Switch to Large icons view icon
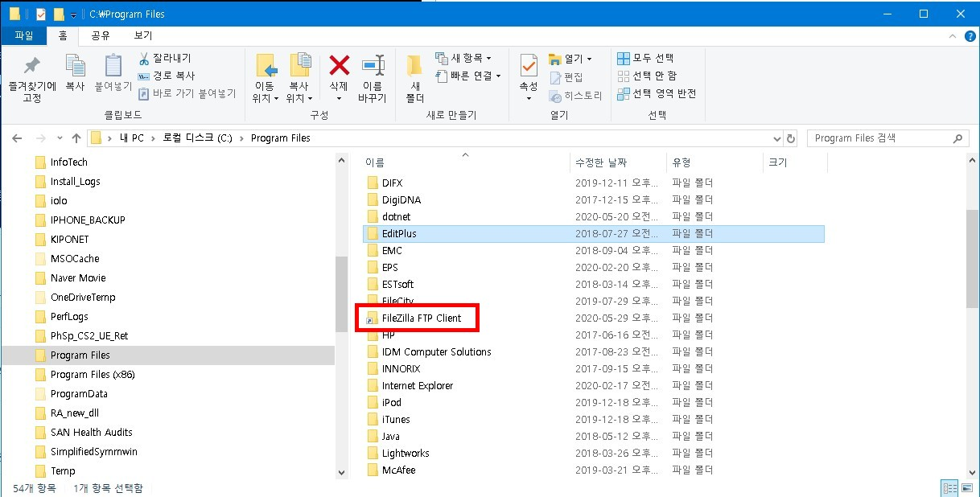The width and height of the screenshot is (980, 497). tap(966, 488)
